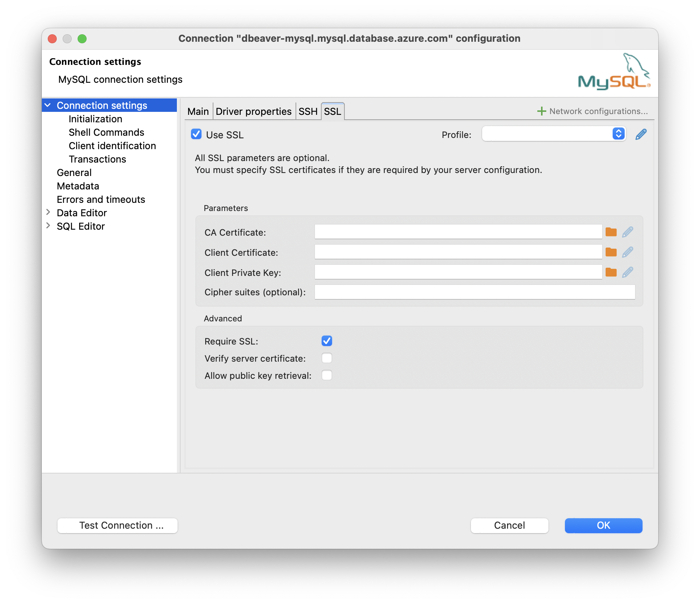Screen dimensions: 700x604
Task: Expand the Data Editor tree item
Action: point(48,213)
